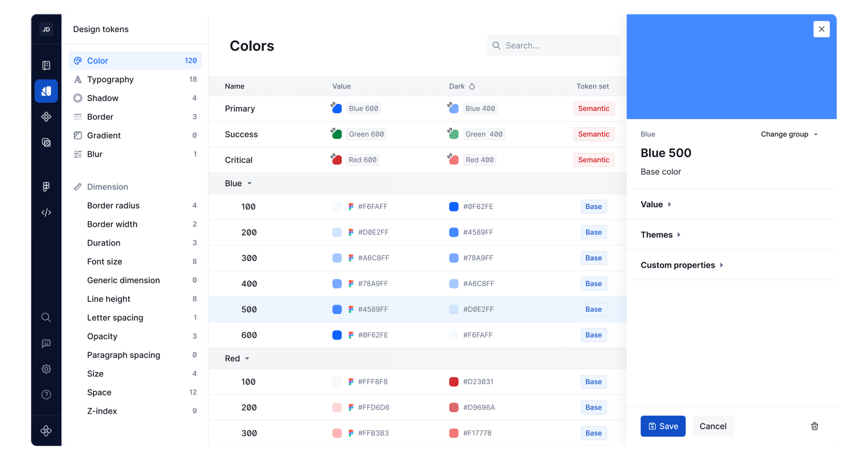Viewport: 868px width, 460px height.
Task: Focus the Search input field
Action: point(553,46)
